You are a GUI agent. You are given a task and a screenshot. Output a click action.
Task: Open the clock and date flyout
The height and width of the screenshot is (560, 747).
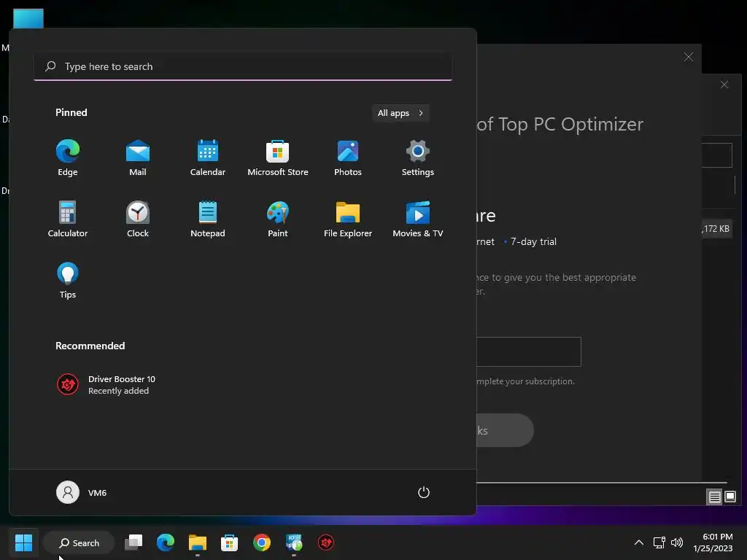pos(713,542)
